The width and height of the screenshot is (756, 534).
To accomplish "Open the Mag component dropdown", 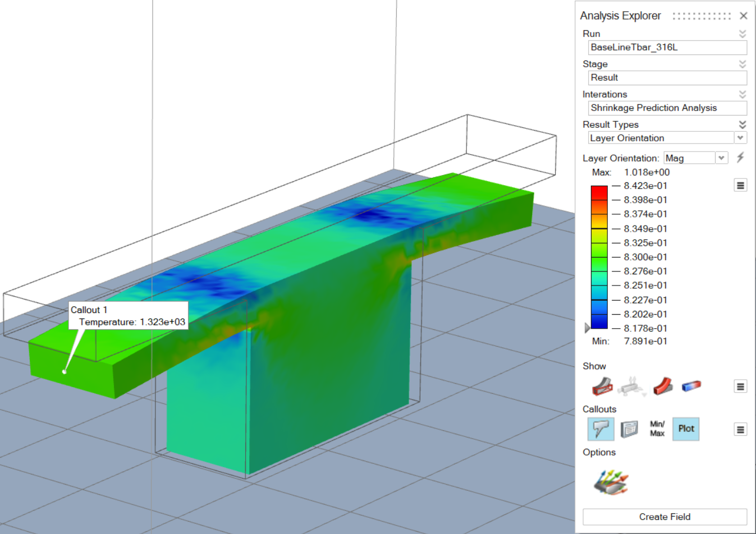I will [x=721, y=158].
